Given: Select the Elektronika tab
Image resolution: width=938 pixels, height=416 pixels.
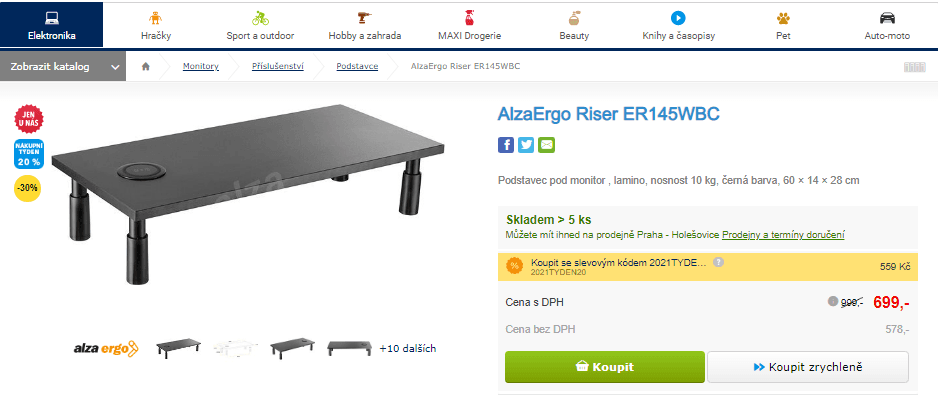Looking at the screenshot, I should coord(51,25).
